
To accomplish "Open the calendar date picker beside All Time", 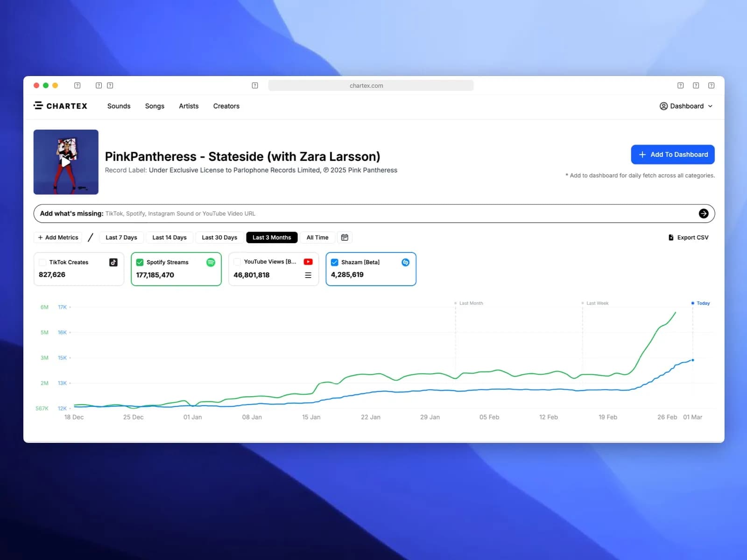I will (345, 237).
